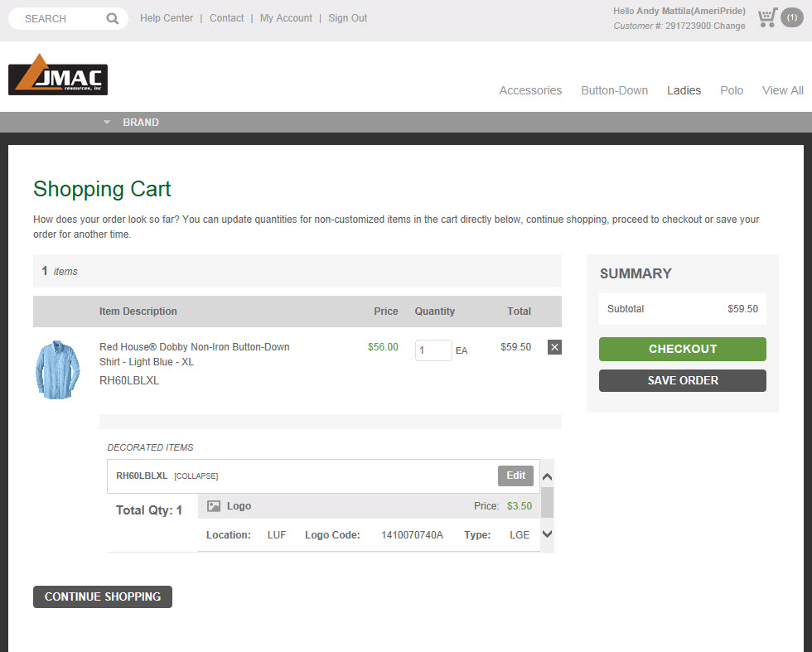812x652 pixels.
Task: Click the quantity input field
Action: tap(433, 350)
